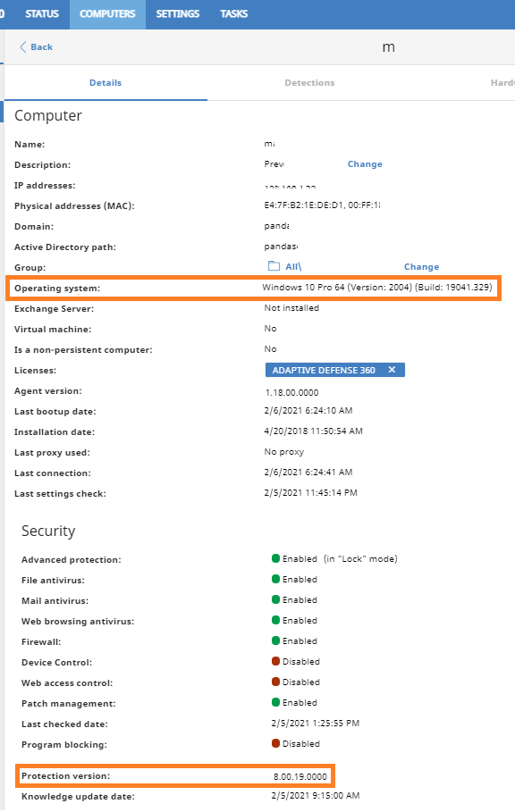Select the Operating system value Windows 10 Pro 64
The image size is (515, 812).
(376, 288)
